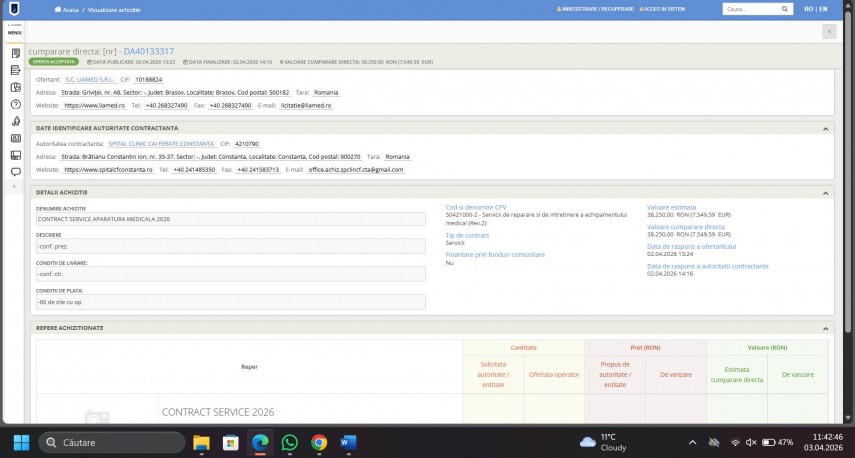
Task: Open the question mark help icon in sidebar
Action: pos(15,104)
